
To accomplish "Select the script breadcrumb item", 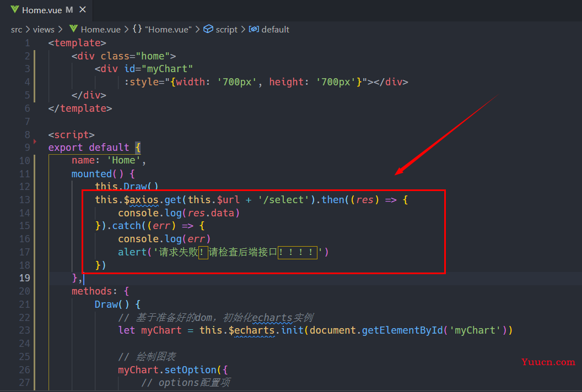I will click(227, 30).
